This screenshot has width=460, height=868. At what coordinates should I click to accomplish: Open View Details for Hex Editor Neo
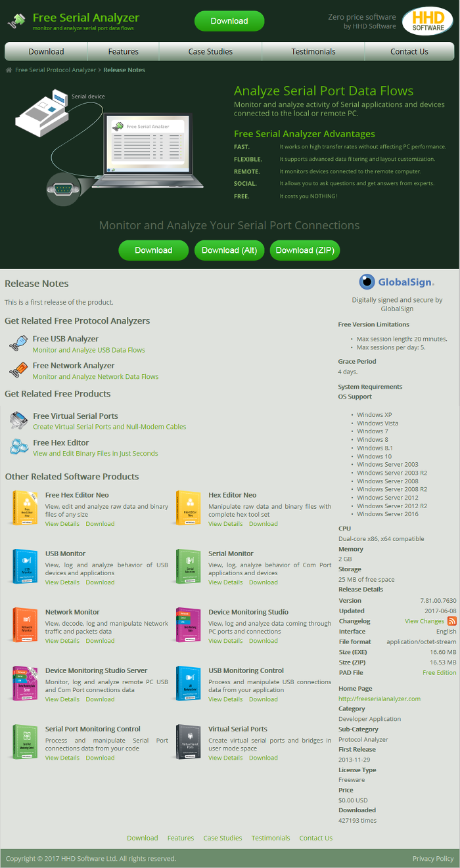225,524
